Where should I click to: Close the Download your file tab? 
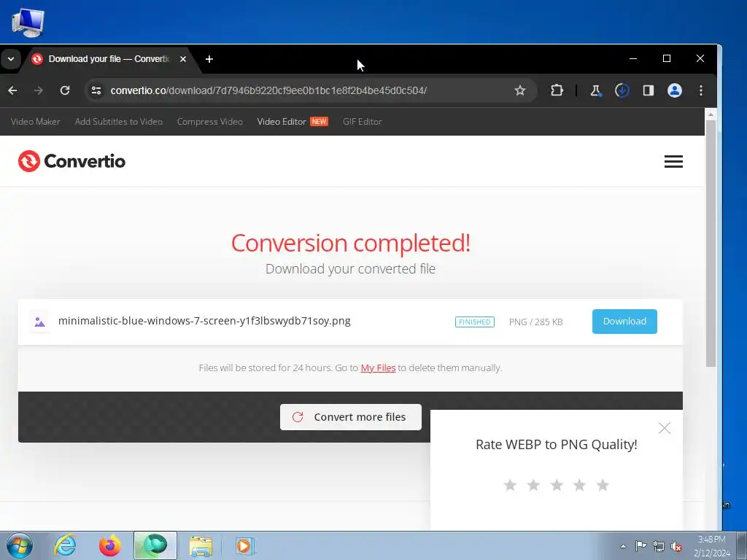[183, 59]
